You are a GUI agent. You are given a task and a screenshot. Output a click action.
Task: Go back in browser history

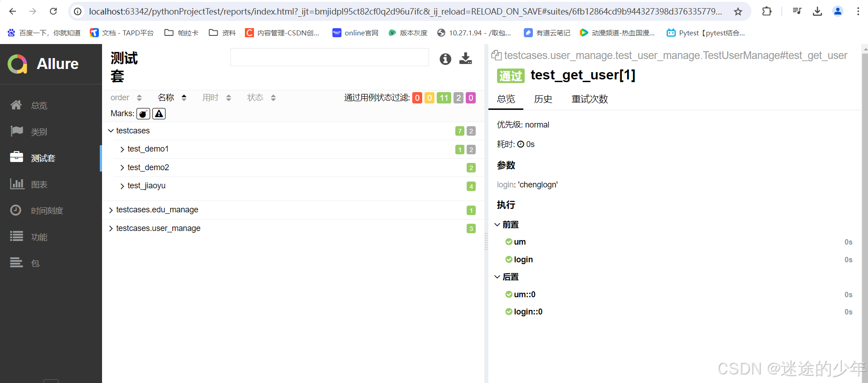[x=13, y=11]
